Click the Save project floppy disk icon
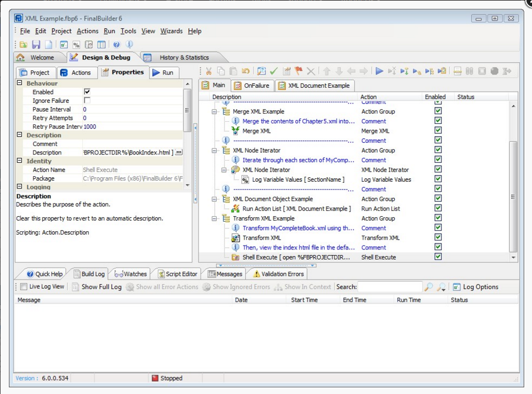This screenshot has height=394, width=532. 36,45
